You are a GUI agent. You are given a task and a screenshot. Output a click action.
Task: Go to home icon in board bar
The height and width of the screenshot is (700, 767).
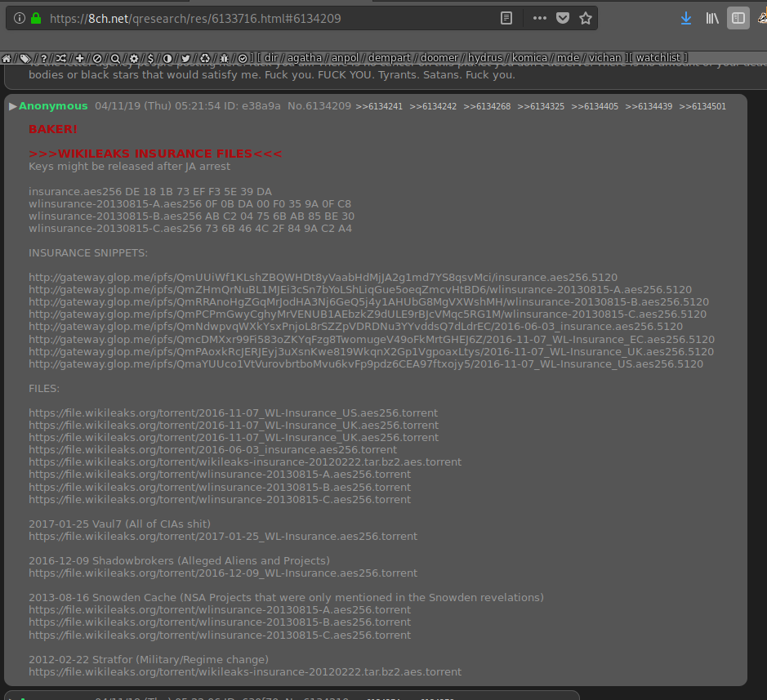click(7, 58)
